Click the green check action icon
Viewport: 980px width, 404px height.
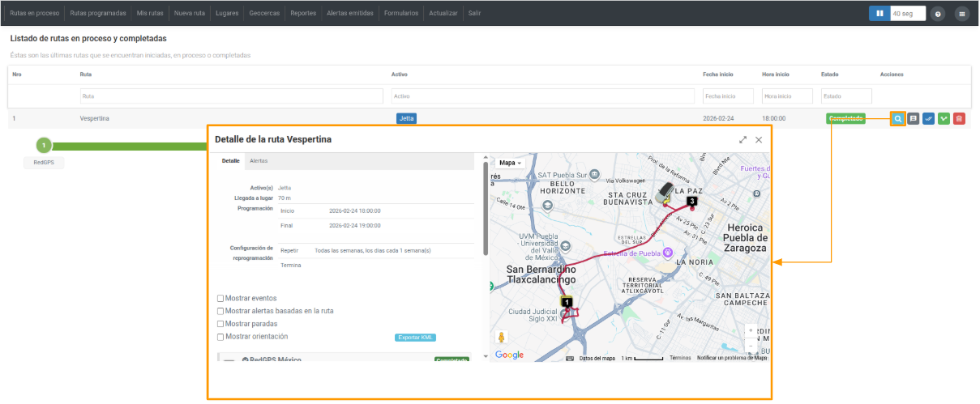tap(944, 118)
